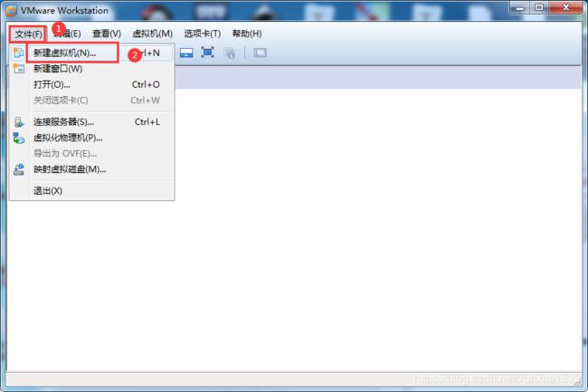Screen dimensions: 588x392
Task: Choose 打开(O)... in the File menu
Action: click(x=92, y=84)
